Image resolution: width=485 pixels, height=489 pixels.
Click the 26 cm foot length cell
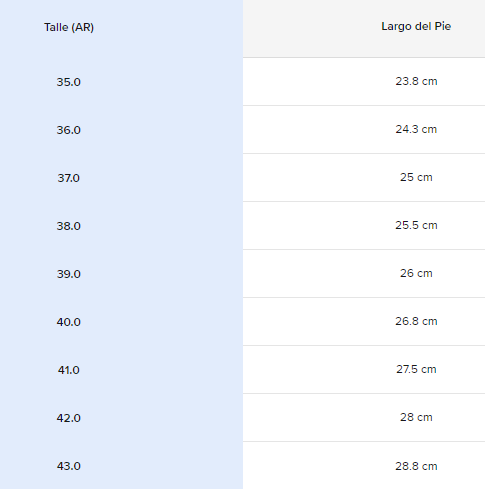[416, 273]
